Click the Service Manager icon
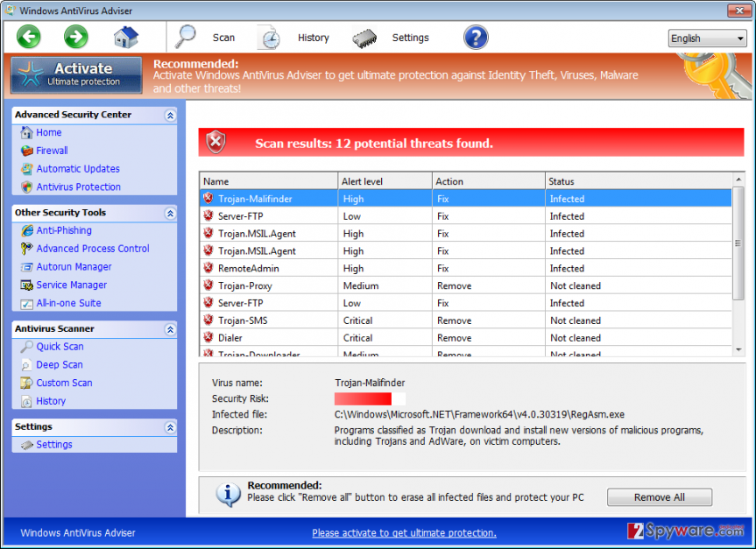This screenshot has height=549, width=756. [26, 285]
